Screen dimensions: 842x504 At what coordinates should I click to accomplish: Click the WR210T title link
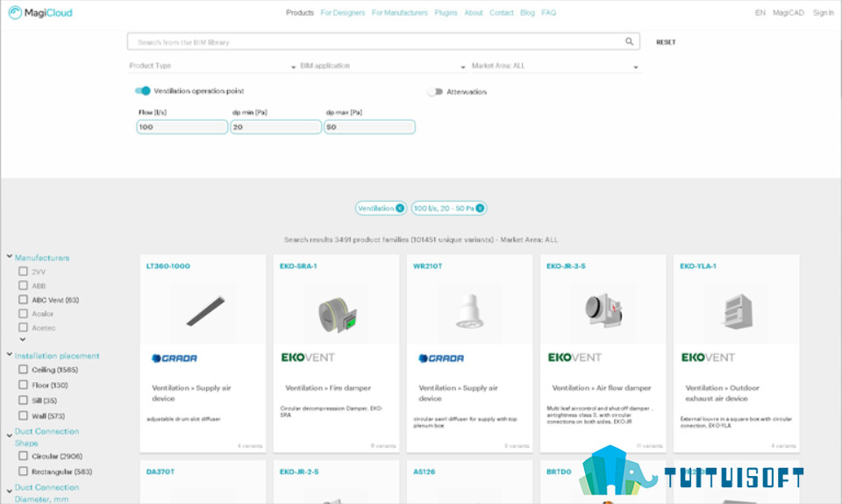(x=427, y=266)
